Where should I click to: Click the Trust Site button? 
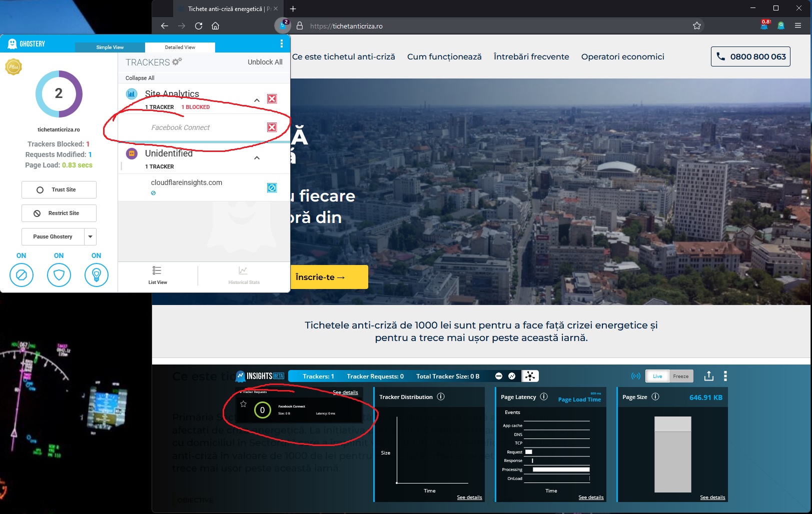[59, 190]
